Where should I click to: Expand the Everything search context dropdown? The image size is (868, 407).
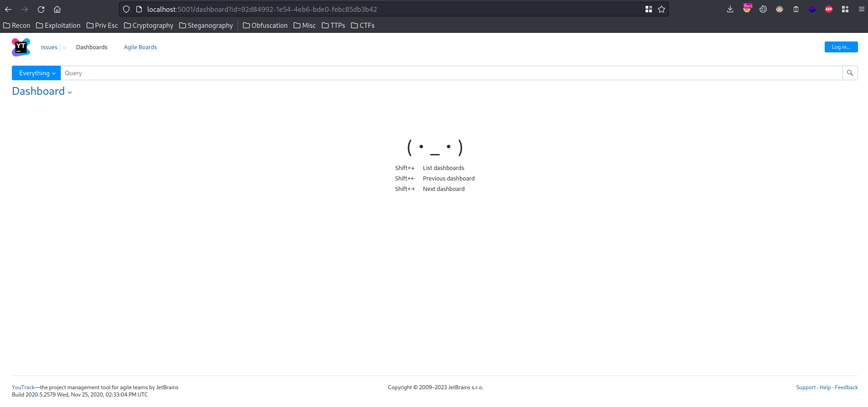(36, 73)
